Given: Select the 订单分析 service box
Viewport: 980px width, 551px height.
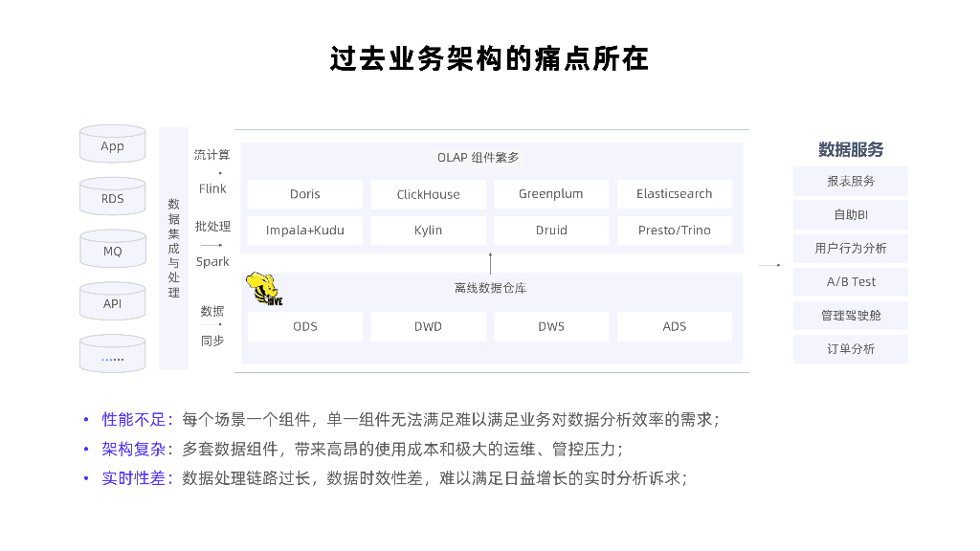Looking at the screenshot, I should (x=851, y=349).
